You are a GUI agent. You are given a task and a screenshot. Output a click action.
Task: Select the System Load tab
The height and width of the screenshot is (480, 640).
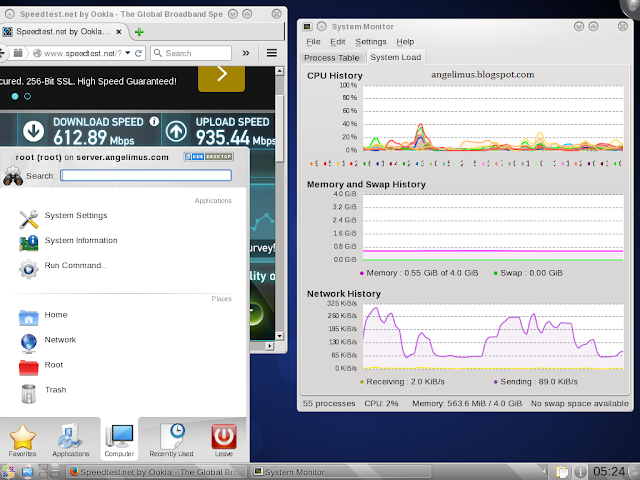point(396,57)
